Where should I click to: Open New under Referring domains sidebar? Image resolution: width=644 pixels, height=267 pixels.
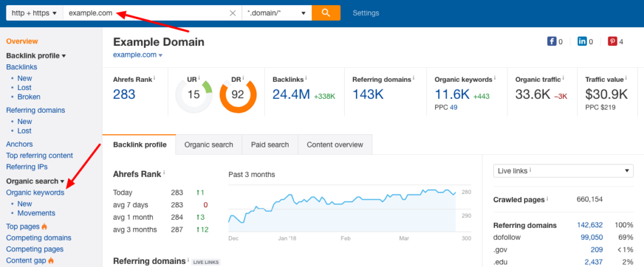[25, 122]
